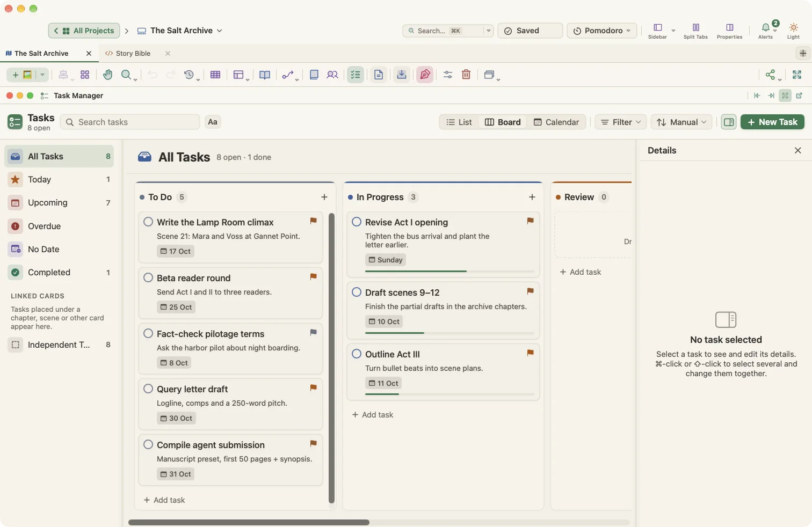Click the trash delete icon in the toolbar
The width and height of the screenshot is (812, 527).
coord(466,75)
